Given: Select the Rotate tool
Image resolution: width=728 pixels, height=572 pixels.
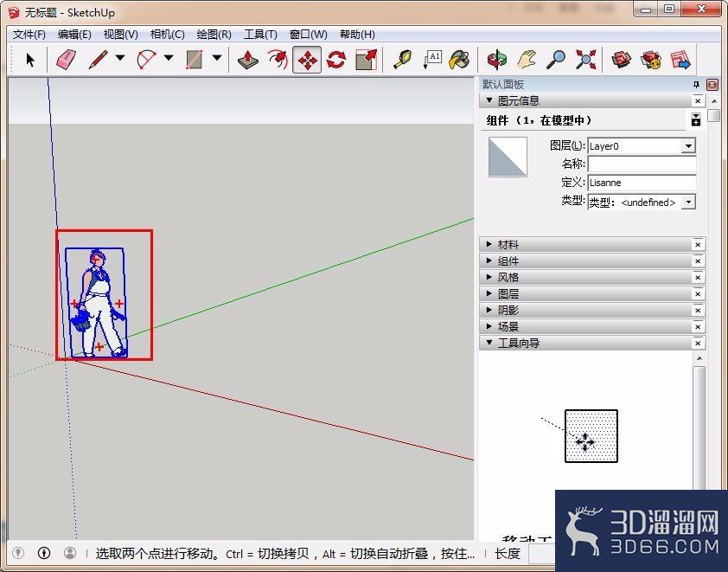Looking at the screenshot, I should tap(336, 60).
